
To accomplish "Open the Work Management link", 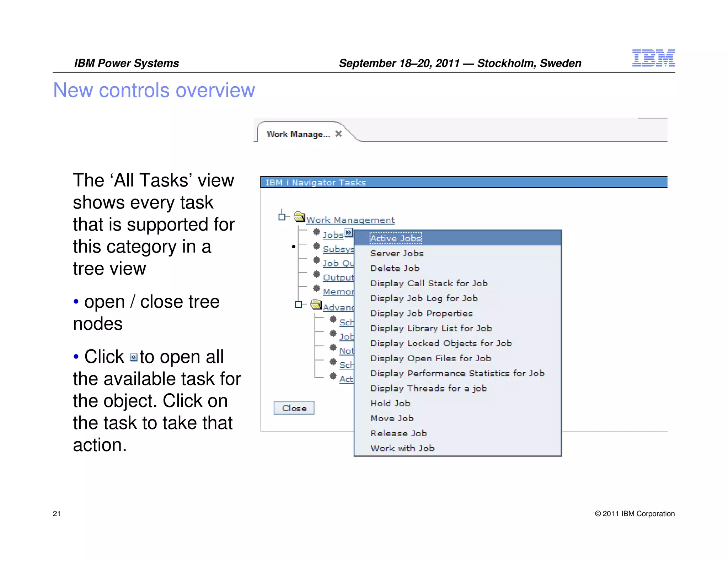I will (x=350, y=220).
